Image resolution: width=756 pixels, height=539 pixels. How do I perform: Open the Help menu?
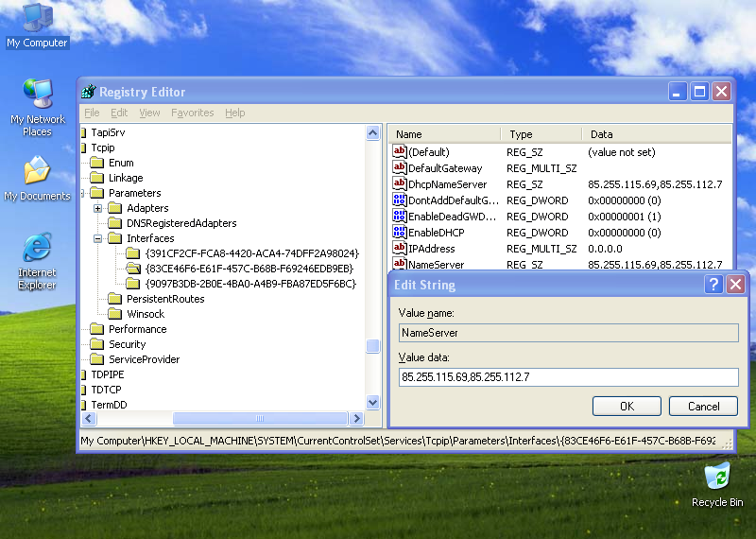(234, 113)
